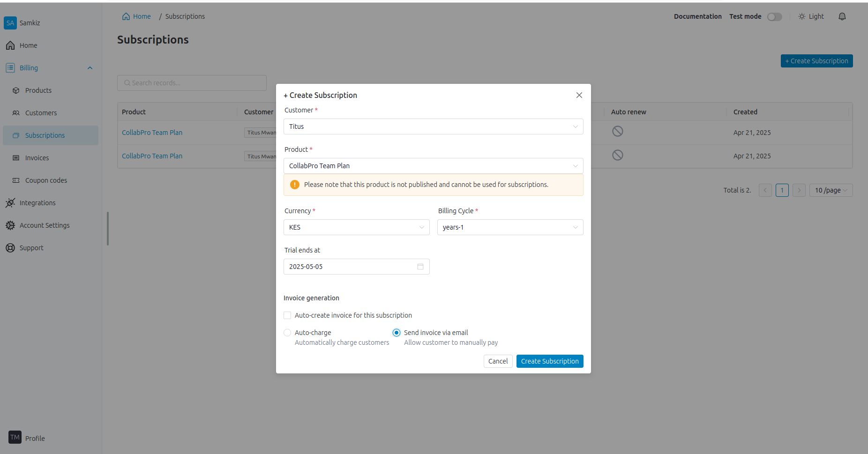Screen dimensions: 868x454
Task: Click the Integrations plug icon in sidebar
Action: [x=10, y=203]
